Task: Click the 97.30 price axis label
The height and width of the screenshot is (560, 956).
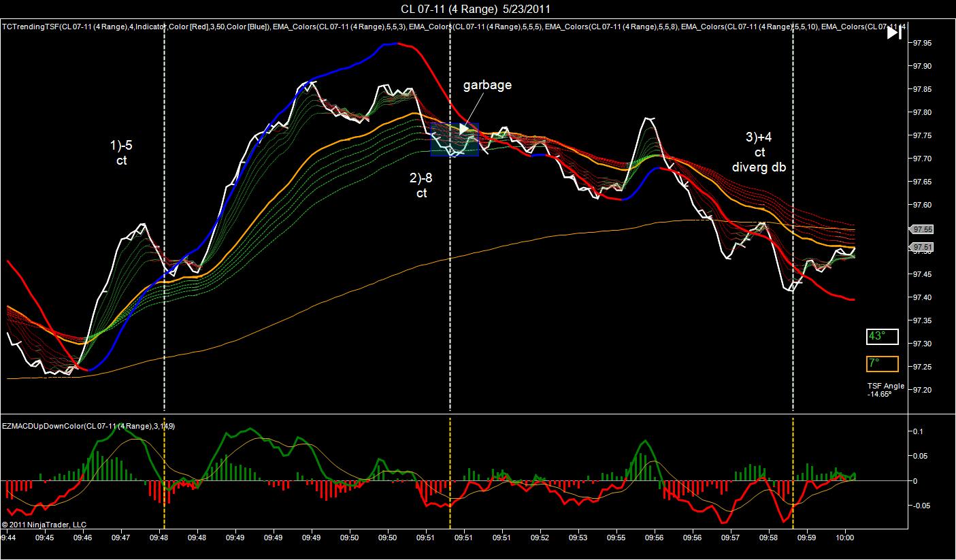Action: (922, 344)
